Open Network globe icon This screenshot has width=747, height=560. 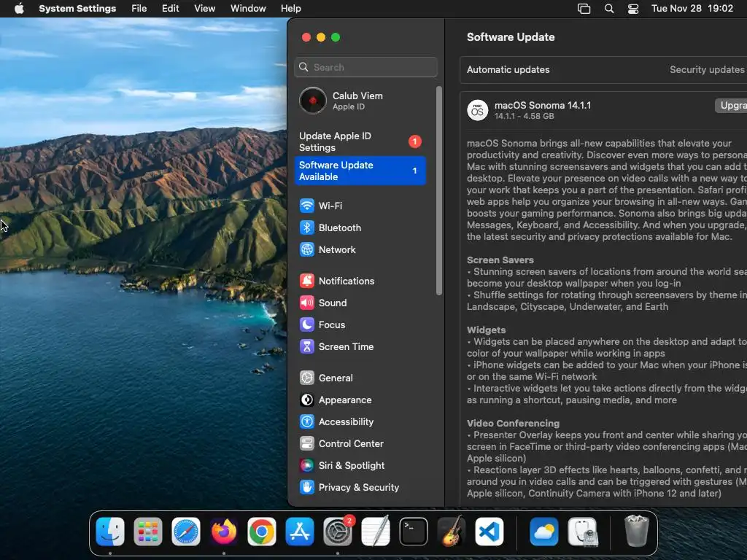[x=307, y=249]
